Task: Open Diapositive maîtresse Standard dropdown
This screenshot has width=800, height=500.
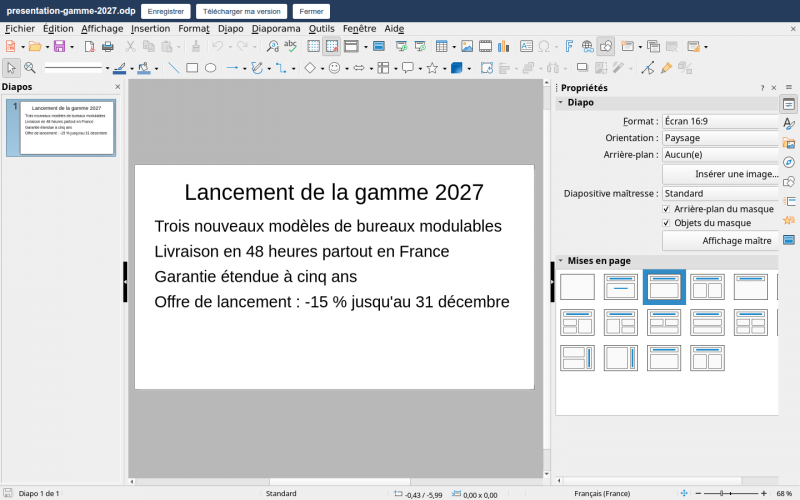Action: (x=720, y=193)
